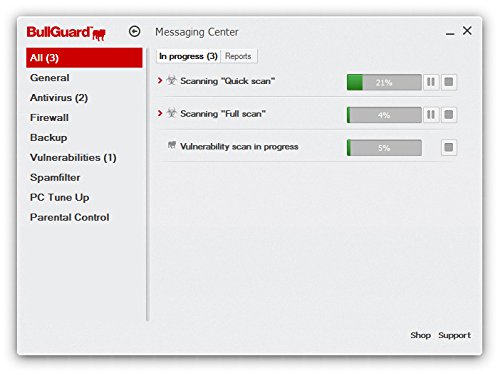Stop the vulnerability scan
The height and width of the screenshot is (373, 500).
point(449,147)
